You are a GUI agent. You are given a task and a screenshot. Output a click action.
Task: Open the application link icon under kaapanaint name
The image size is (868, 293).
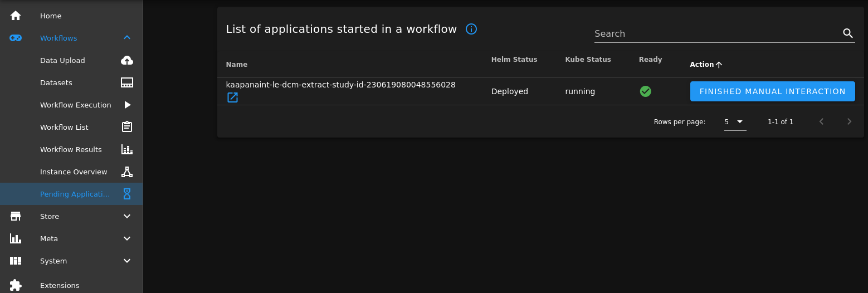232,98
